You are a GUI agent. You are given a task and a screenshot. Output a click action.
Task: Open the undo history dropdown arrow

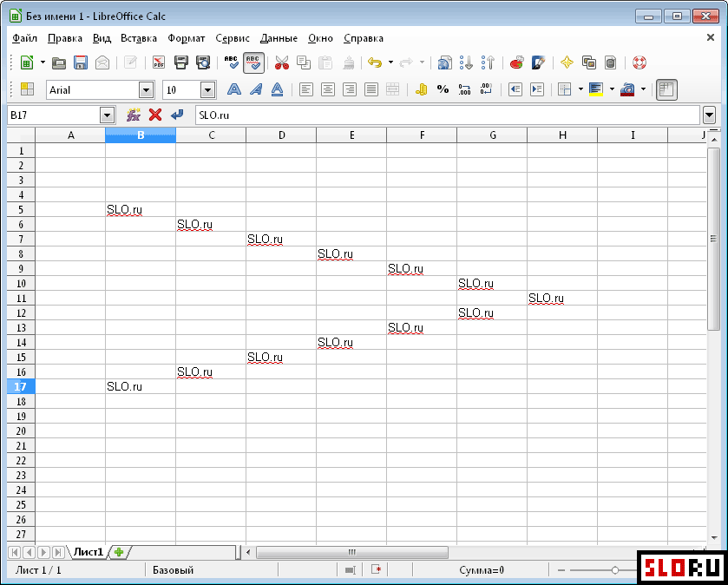pos(390,62)
